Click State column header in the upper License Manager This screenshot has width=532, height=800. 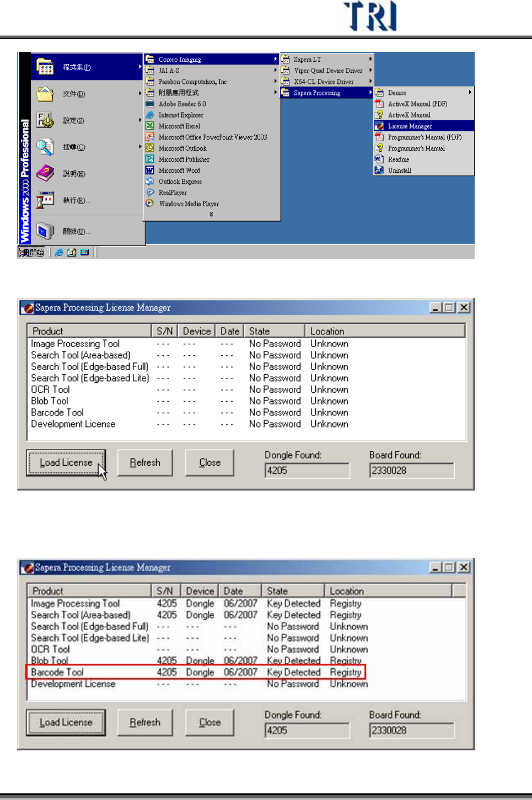pyautogui.click(x=274, y=331)
